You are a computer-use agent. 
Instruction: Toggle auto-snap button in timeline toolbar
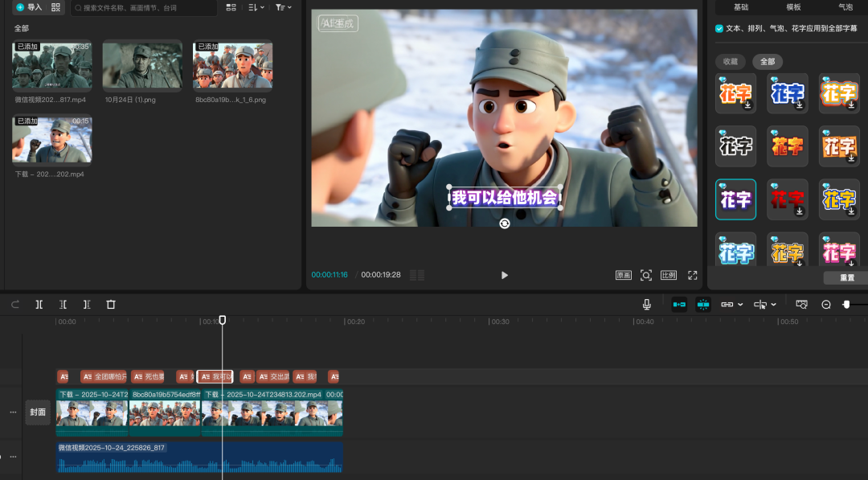point(703,305)
